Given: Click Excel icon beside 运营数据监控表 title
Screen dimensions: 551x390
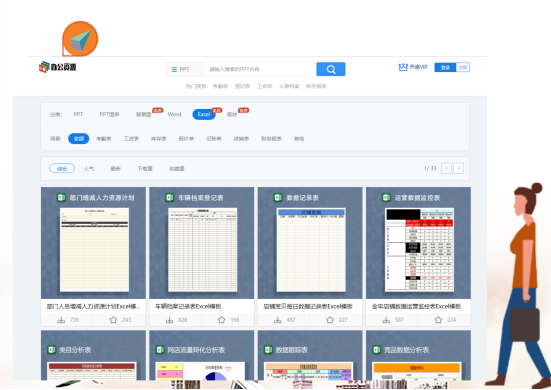Looking at the screenshot, I should (x=386, y=197).
